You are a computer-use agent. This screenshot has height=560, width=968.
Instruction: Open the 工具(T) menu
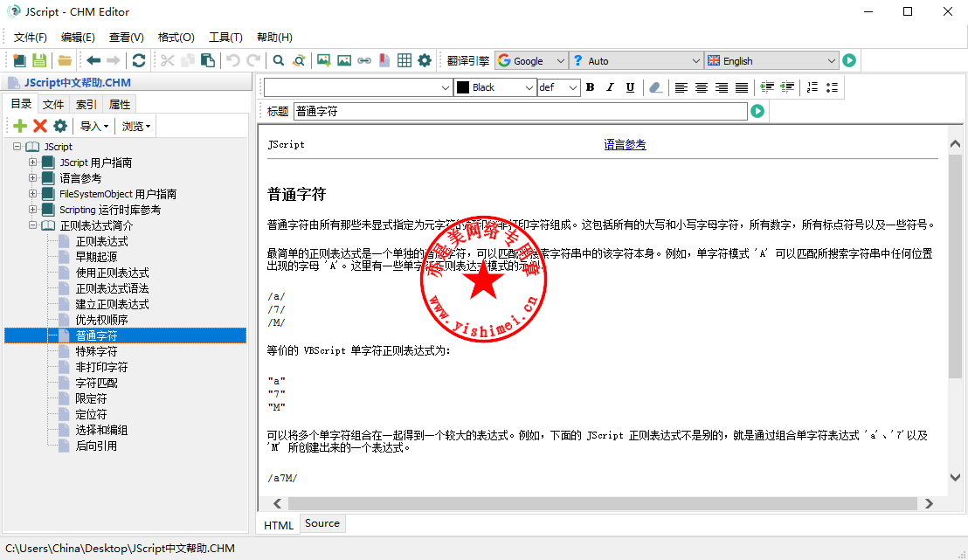(x=225, y=37)
